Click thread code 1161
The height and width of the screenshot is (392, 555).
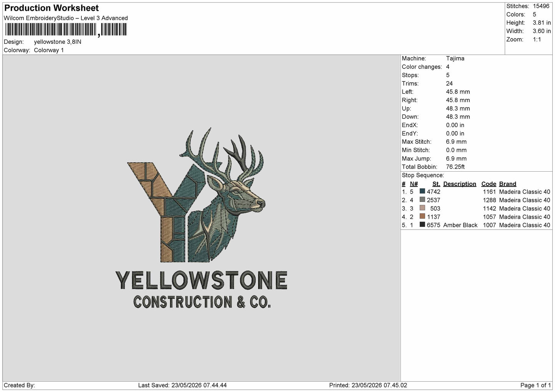(x=490, y=192)
